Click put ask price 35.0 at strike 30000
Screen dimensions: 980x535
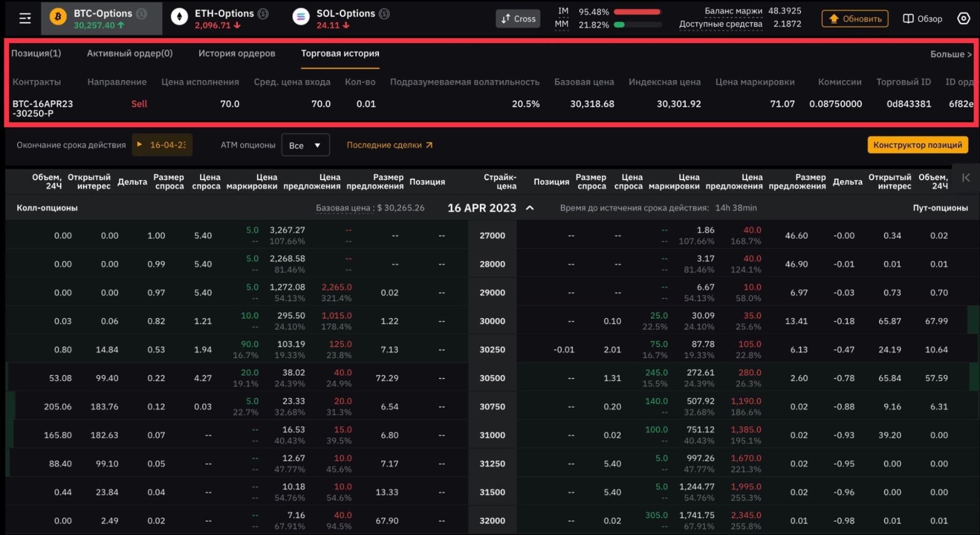[x=752, y=316]
